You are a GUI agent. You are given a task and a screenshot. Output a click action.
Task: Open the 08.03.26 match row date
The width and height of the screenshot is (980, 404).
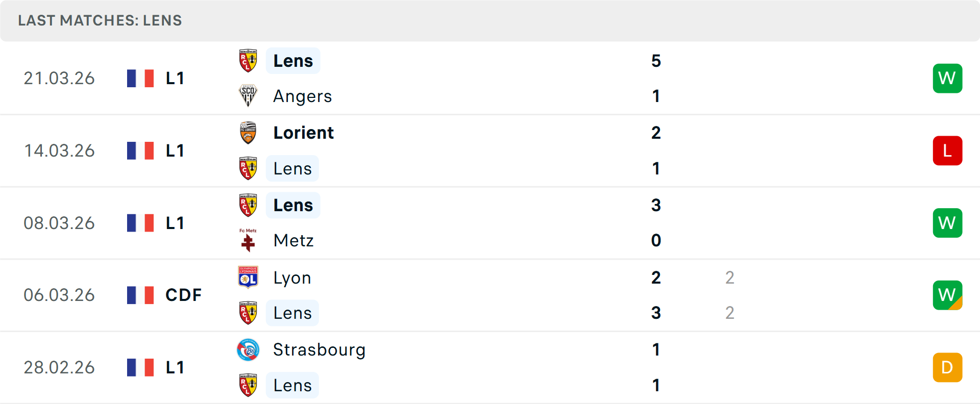click(x=59, y=223)
